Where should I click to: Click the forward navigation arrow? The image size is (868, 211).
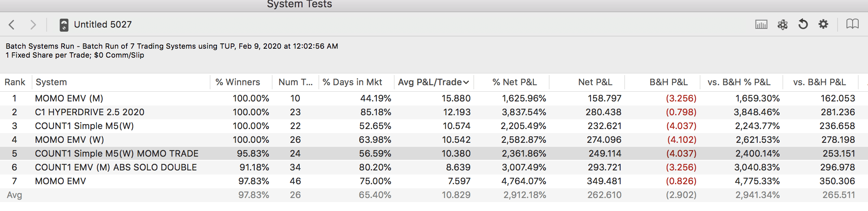tap(33, 25)
